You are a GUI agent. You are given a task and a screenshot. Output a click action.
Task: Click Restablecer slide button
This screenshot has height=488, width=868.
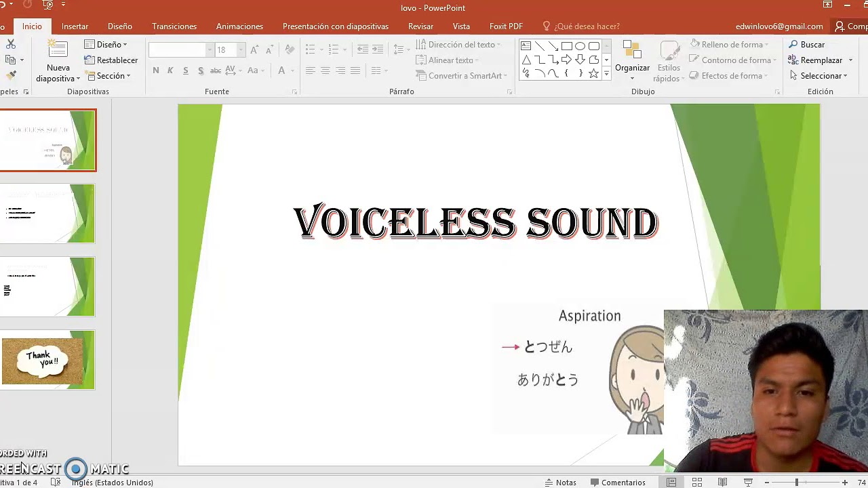(111, 60)
